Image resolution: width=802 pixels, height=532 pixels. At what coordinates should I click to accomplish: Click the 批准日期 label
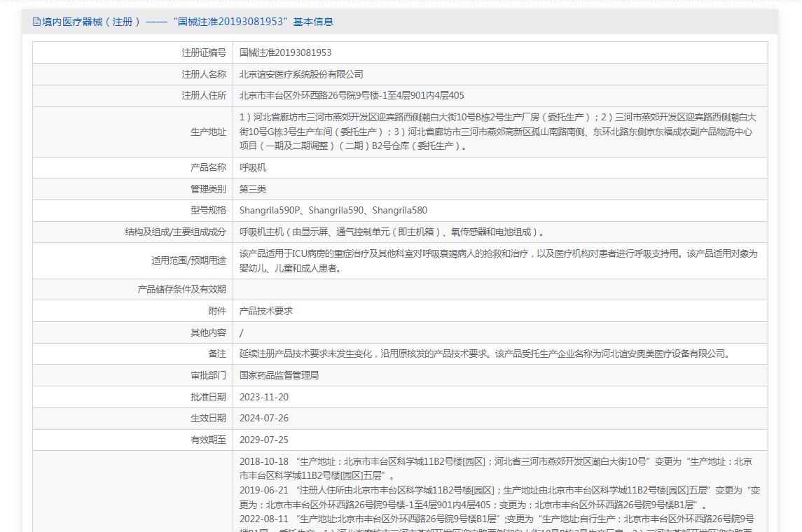coord(208,397)
